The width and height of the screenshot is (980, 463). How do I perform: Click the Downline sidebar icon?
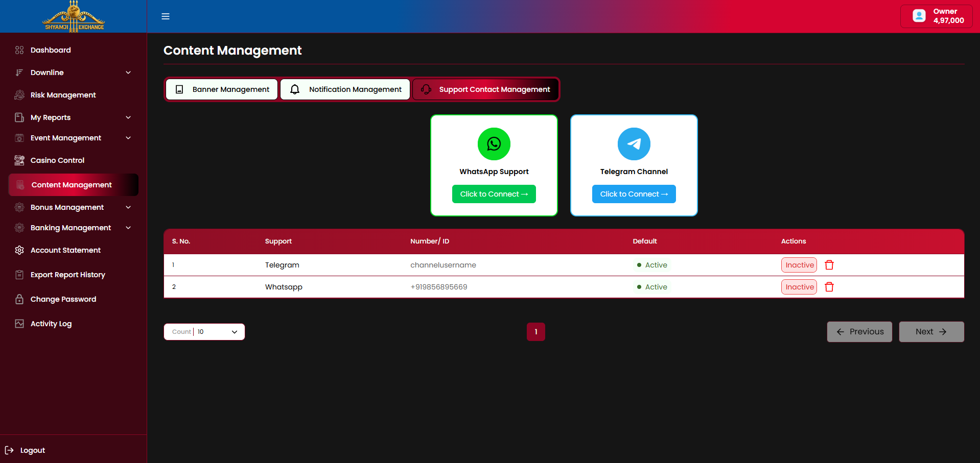click(x=19, y=72)
